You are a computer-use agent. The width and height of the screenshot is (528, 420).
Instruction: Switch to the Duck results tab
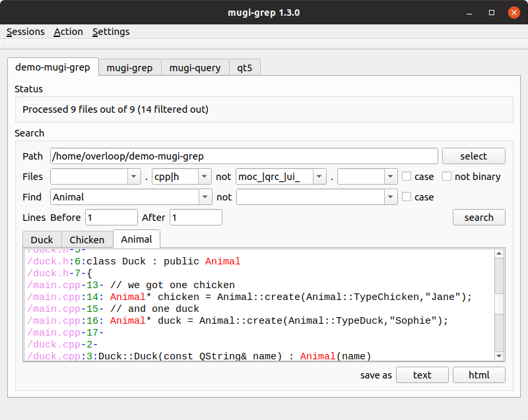coord(42,239)
